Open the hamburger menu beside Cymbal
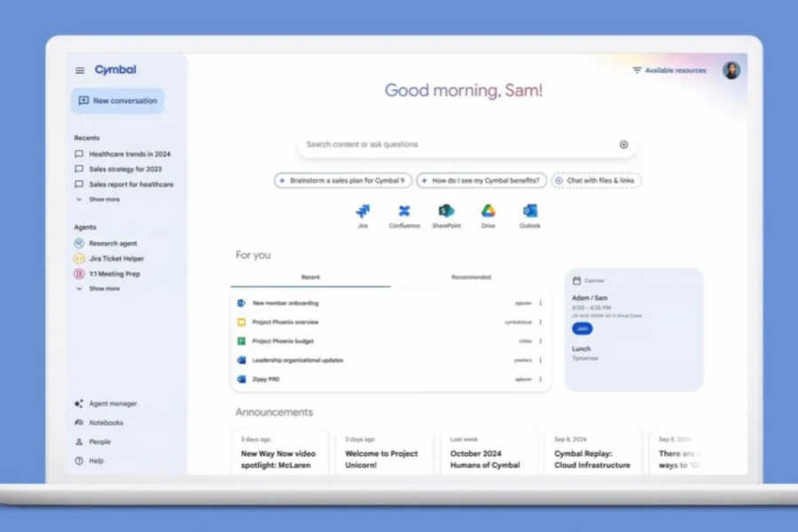 (80, 70)
